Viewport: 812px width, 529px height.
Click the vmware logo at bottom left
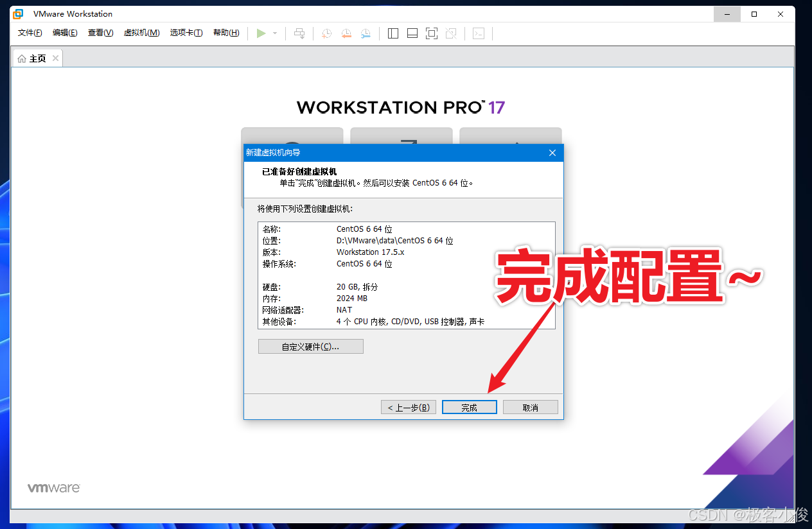coord(54,488)
